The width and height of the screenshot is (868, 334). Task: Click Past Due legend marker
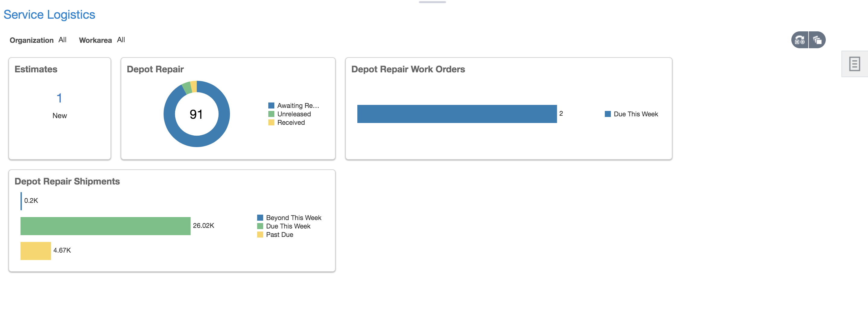click(x=260, y=235)
